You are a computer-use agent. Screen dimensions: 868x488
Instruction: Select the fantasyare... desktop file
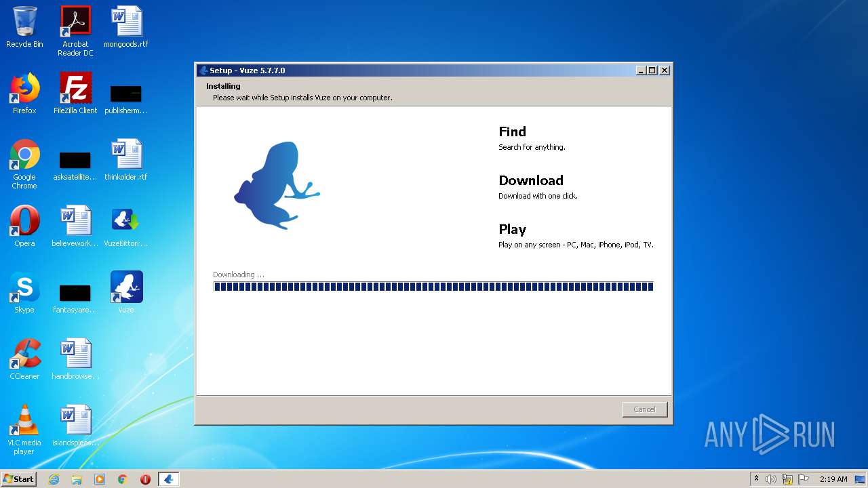pos(75,298)
